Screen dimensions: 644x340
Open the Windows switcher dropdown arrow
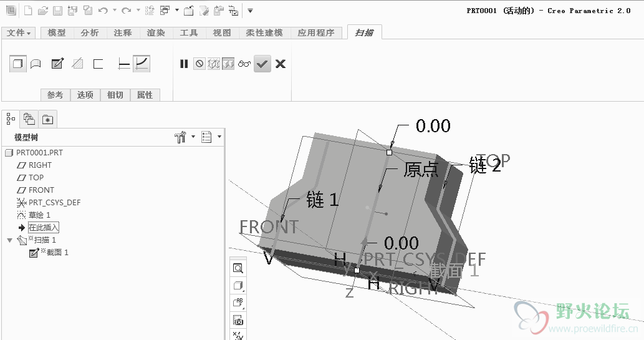point(177,10)
